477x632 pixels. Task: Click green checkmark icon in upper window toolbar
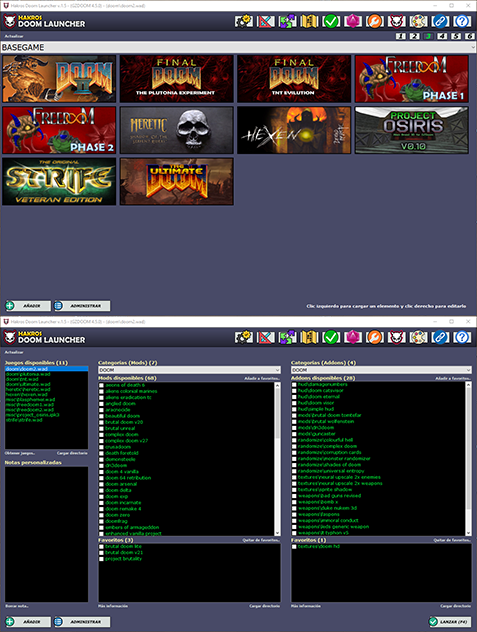click(x=331, y=21)
